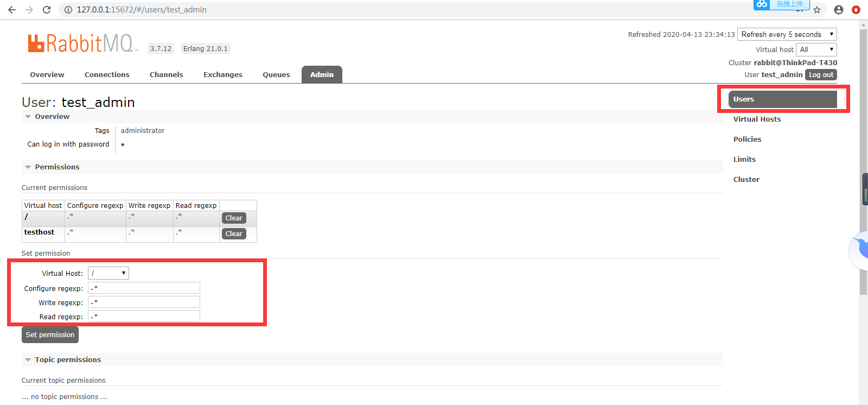The image size is (868, 405).
Task: Go to the Exchanges tab
Action: click(x=223, y=75)
